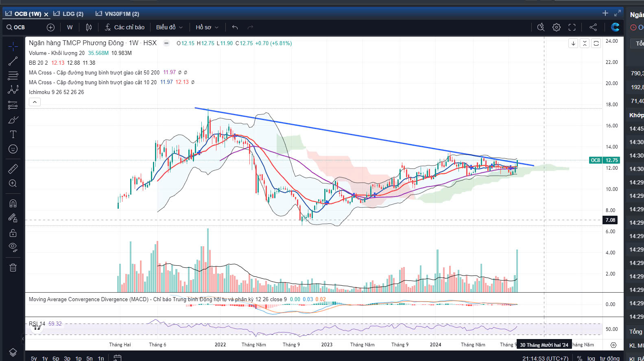This screenshot has height=361, width=644.
Task: Set the time range to 1y
Action: pos(45,358)
